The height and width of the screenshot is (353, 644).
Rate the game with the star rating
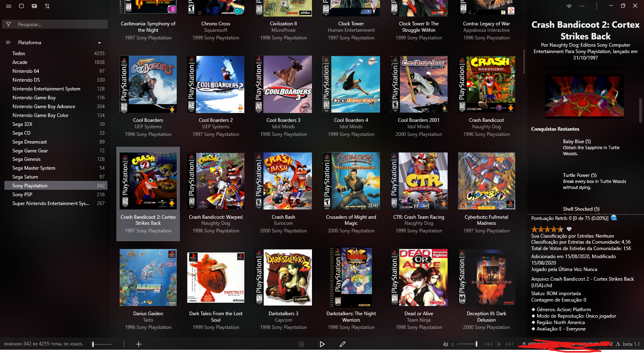[547, 229]
